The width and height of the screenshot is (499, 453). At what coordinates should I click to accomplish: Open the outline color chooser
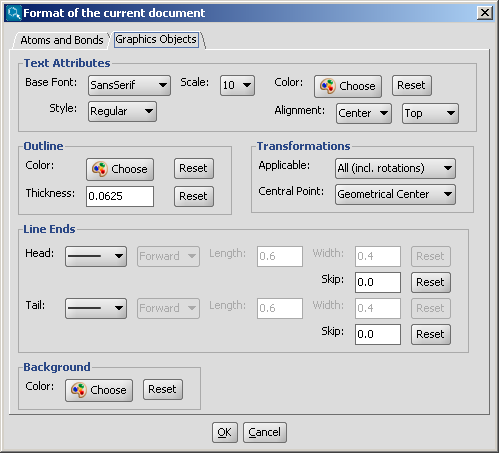click(x=120, y=169)
